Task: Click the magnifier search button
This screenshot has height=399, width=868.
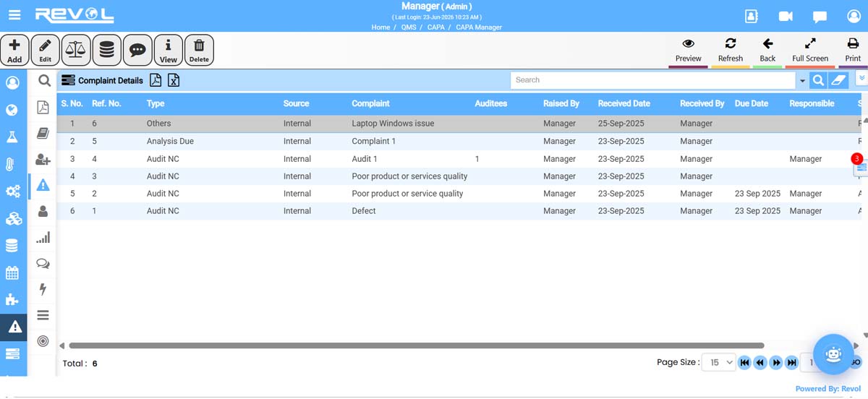Action: click(x=818, y=80)
